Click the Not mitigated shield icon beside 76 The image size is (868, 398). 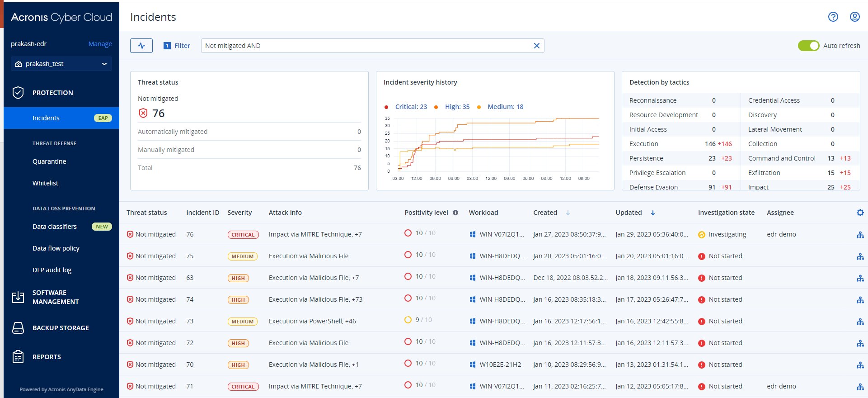tap(143, 113)
